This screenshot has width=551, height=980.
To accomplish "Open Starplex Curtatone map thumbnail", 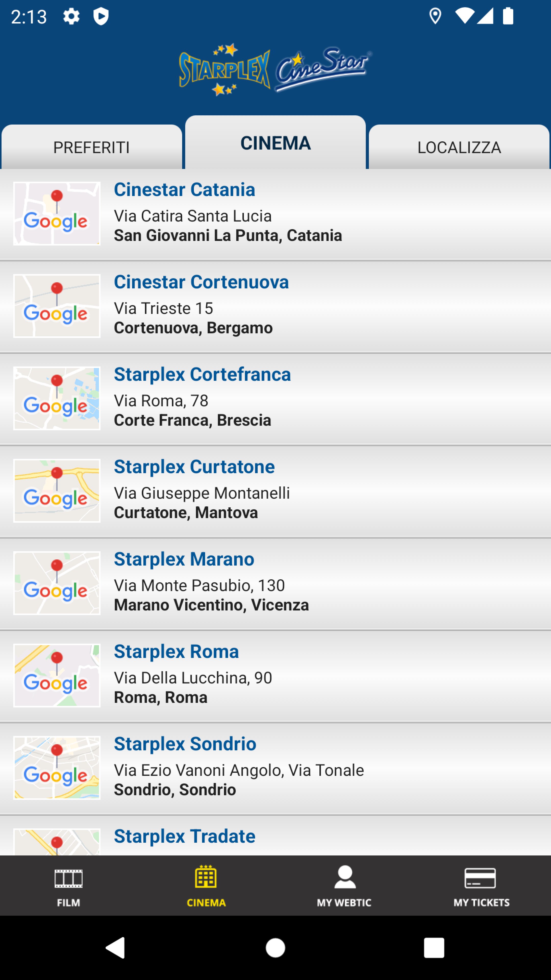I will click(x=57, y=491).
